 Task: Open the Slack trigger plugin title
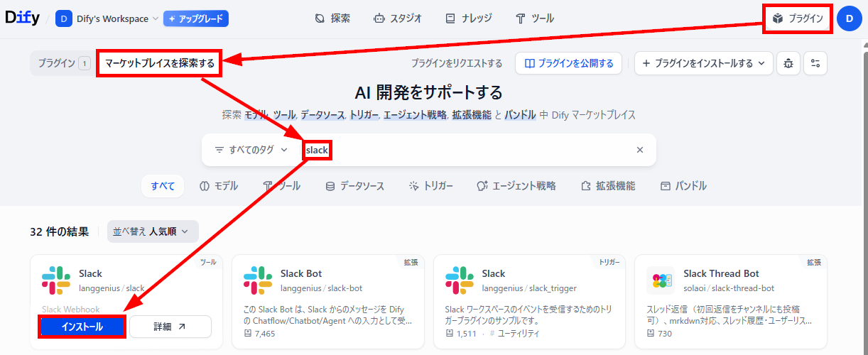pyautogui.click(x=494, y=273)
